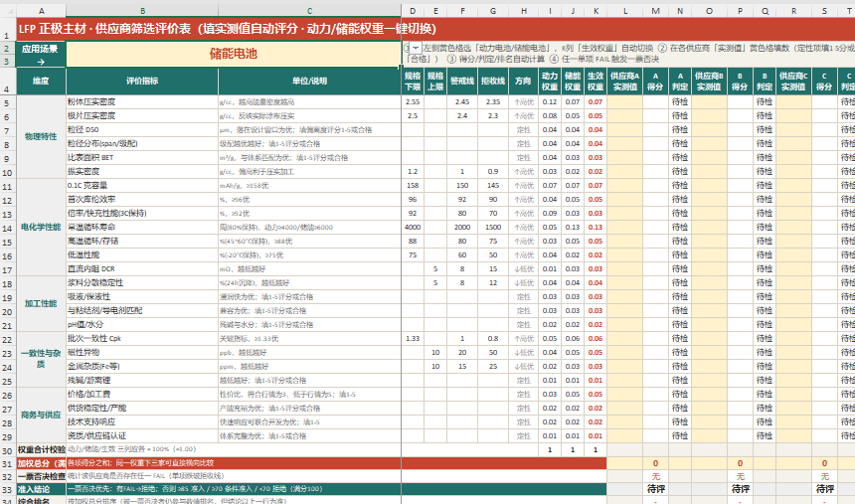Click supplier A 待评 conclusion cell
The image size is (855, 504).
655,489
